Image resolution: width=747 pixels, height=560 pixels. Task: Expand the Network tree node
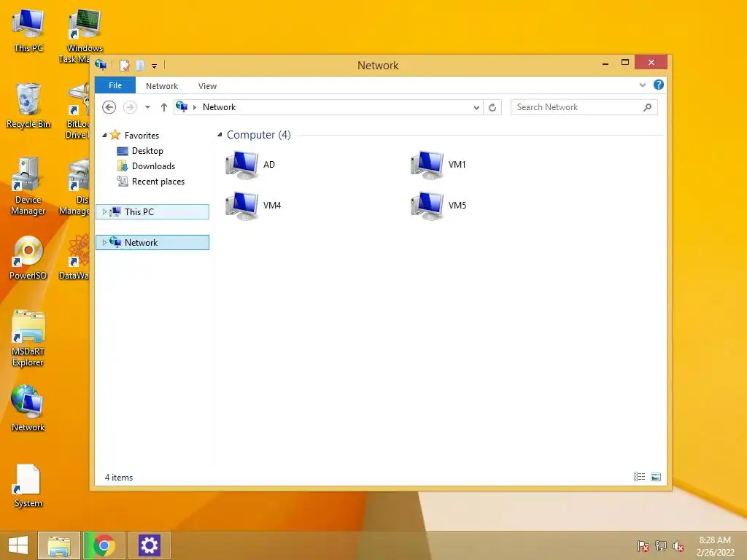[x=104, y=242]
